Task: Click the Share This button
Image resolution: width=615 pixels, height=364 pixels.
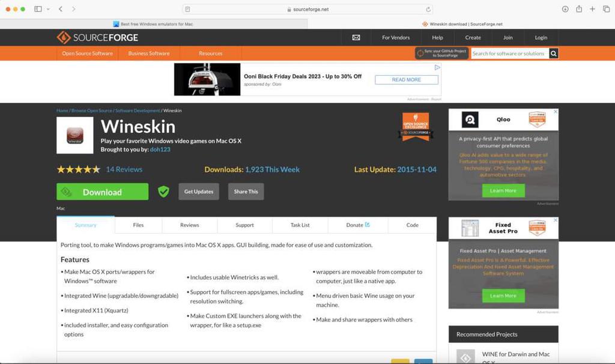Action: (246, 192)
